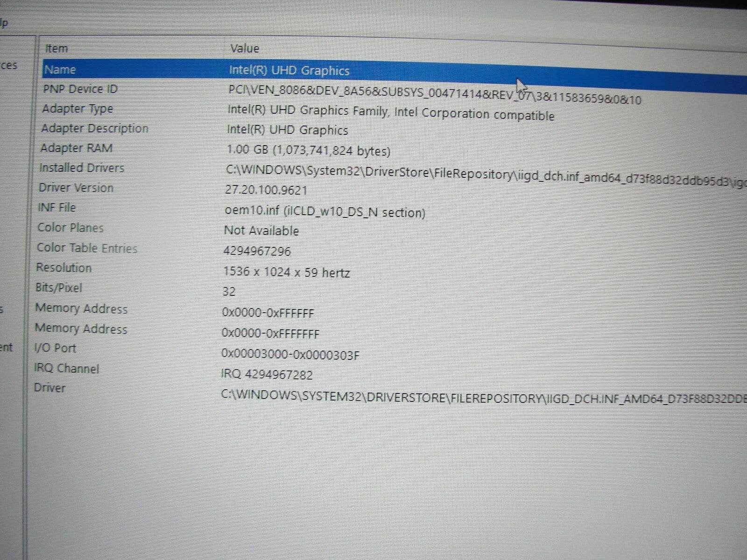
Task: Select the Adapter Description row
Action: click(x=94, y=128)
